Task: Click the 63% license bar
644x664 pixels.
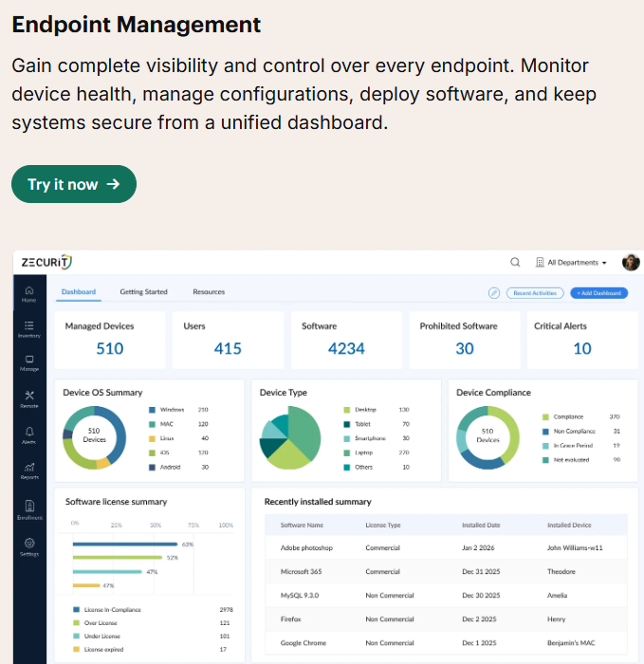Action: tap(125, 544)
